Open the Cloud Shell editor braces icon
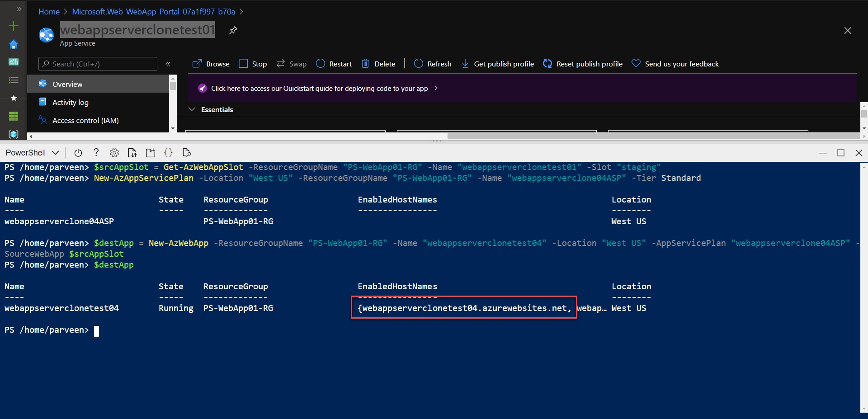 tap(168, 153)
